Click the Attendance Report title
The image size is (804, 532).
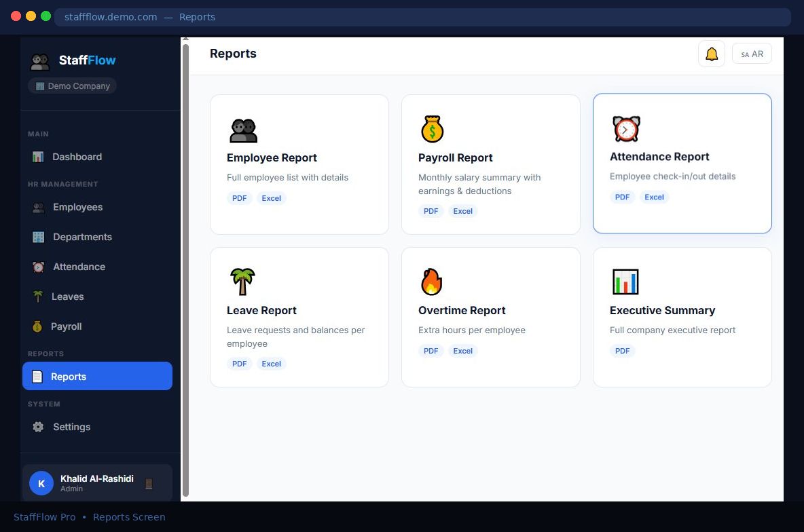[659, 157]
